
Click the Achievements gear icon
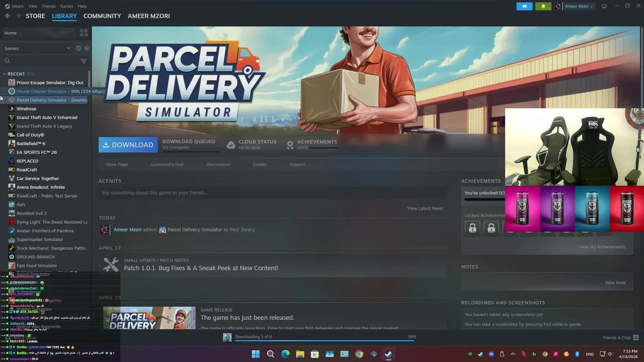[x=290, y=145]
